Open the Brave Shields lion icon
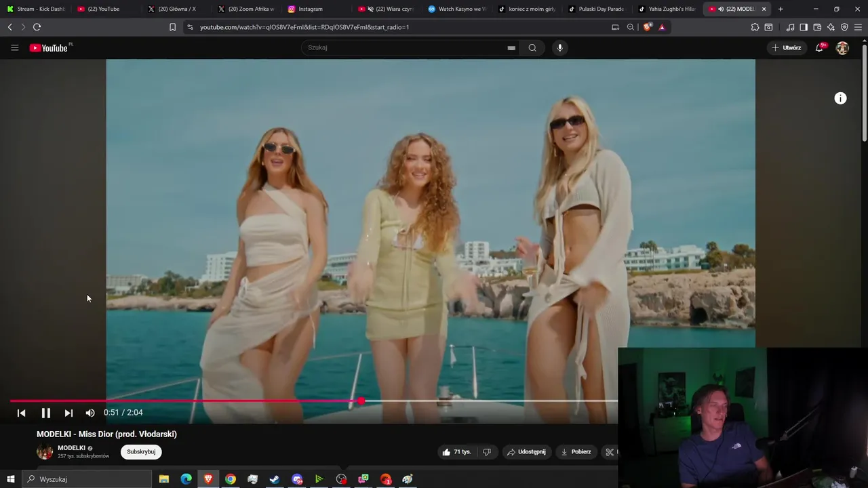 [647, 27]
